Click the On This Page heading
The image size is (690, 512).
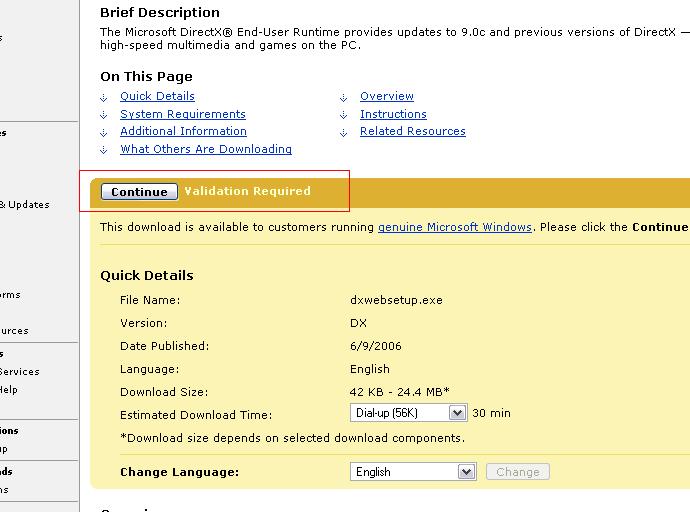click(146, 77)
